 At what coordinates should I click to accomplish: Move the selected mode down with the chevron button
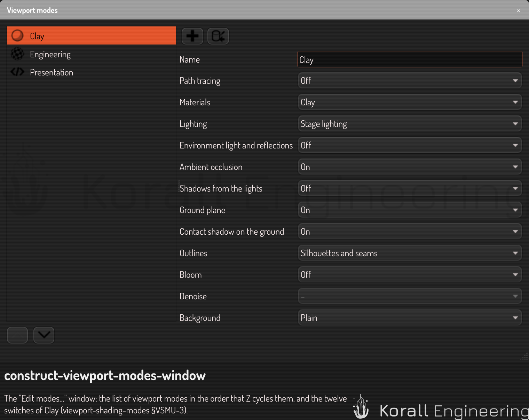pyautogui.click(x=44, y=335)
